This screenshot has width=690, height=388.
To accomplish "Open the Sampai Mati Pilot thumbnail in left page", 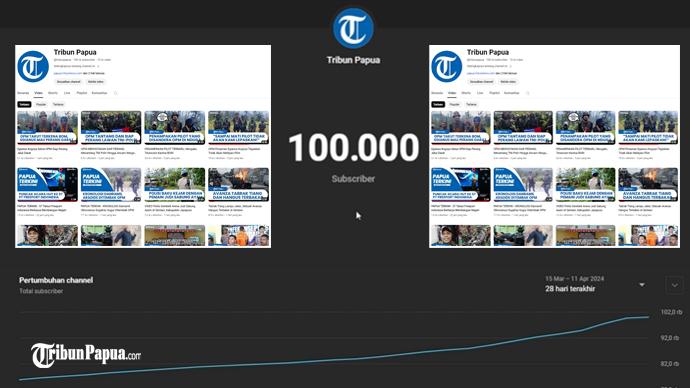I will (239, 128).
